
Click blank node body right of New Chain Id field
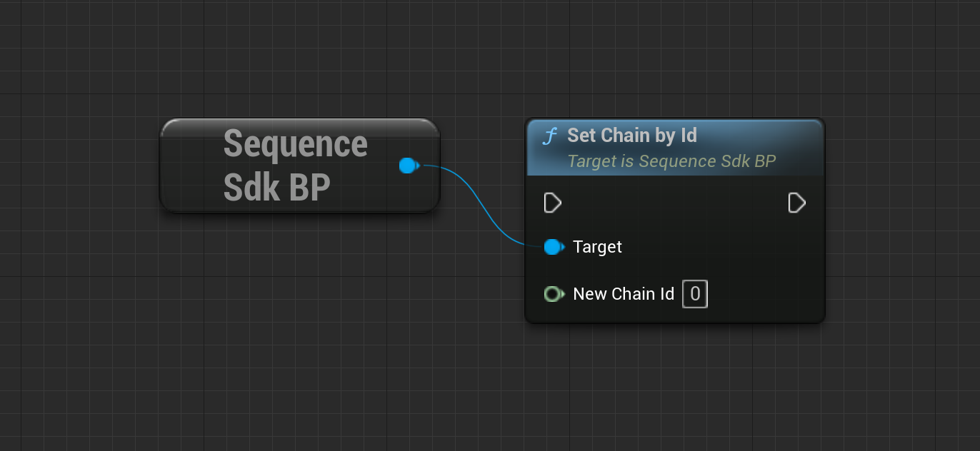(x=764, y=294)
